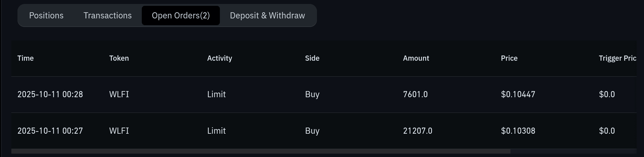This screenshot has width=644, height=157.
Task: Click the 7601.0 amount cell
Action: [415, 94]
